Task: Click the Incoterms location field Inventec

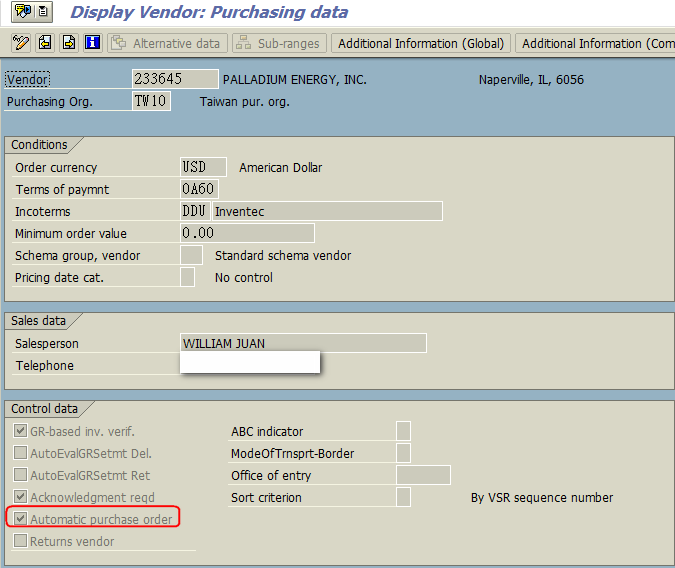Action: point(328,211)
